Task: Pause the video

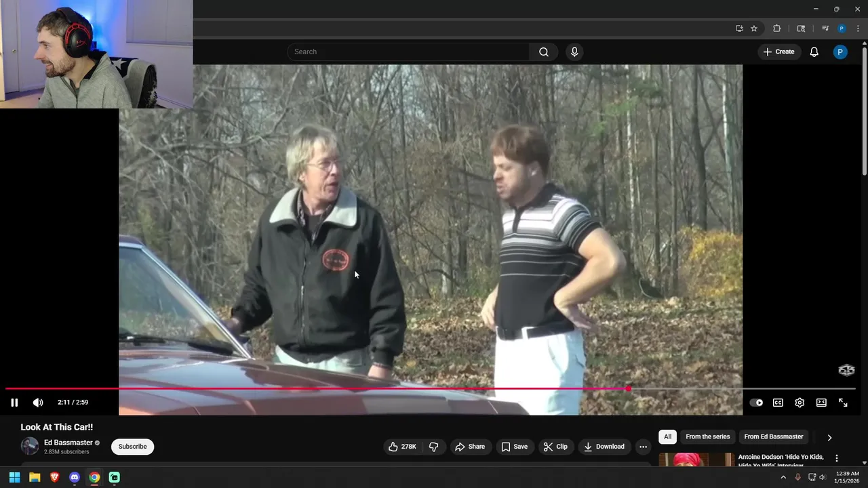Action: click(14, 403)
